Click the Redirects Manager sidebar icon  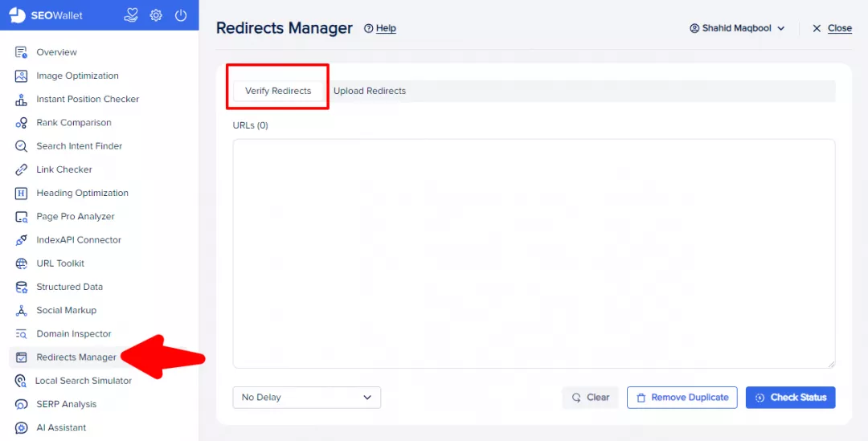point(21,357)
